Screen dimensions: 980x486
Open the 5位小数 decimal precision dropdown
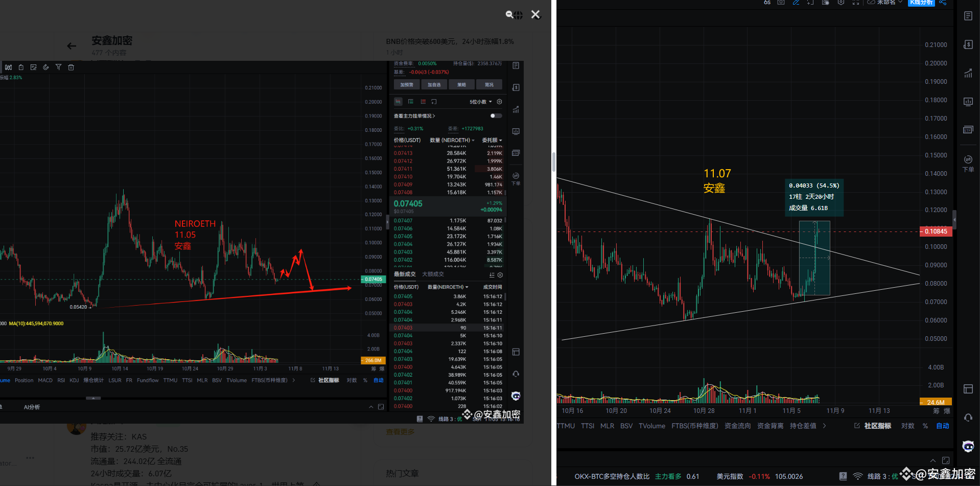tap(478, 102)
